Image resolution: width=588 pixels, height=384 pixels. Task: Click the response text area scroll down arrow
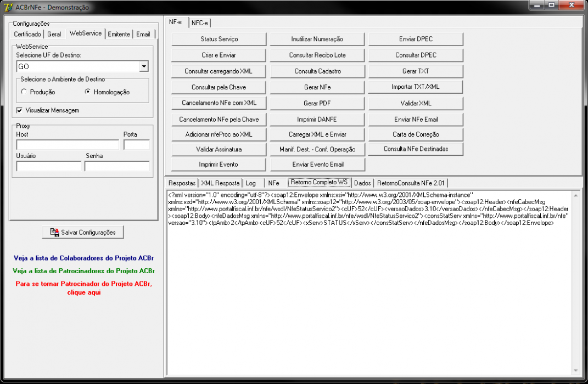coord(575,370)
